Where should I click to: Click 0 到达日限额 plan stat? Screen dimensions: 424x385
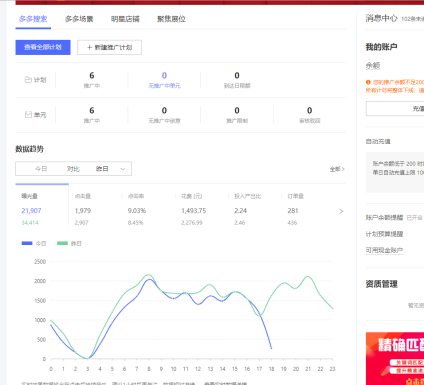point(237,80)
